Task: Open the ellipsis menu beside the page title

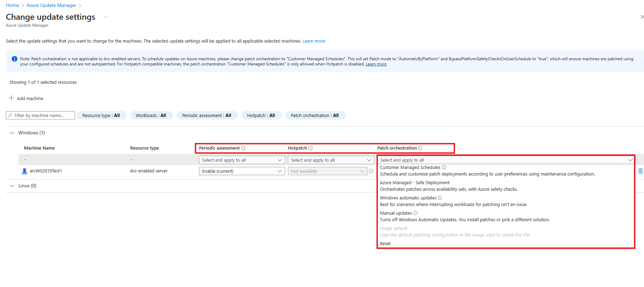Action: pyautogui.click(x=106, y=17)
